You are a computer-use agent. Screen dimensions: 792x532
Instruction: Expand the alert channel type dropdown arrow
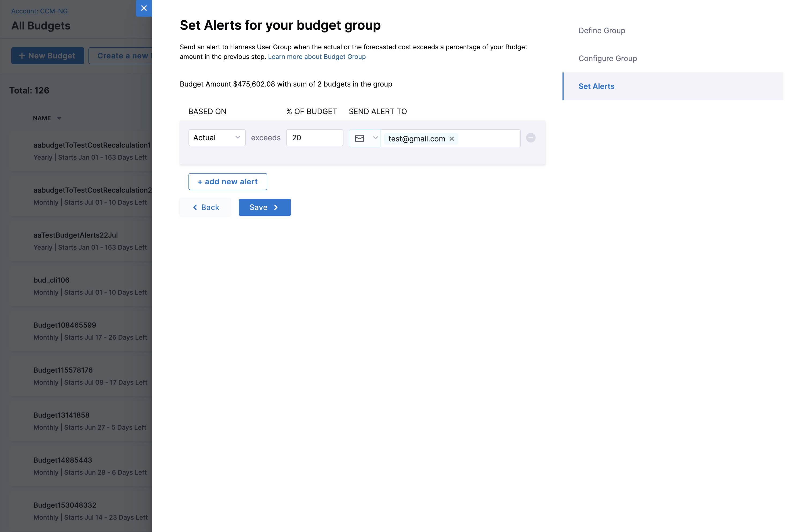pos(375,138)
